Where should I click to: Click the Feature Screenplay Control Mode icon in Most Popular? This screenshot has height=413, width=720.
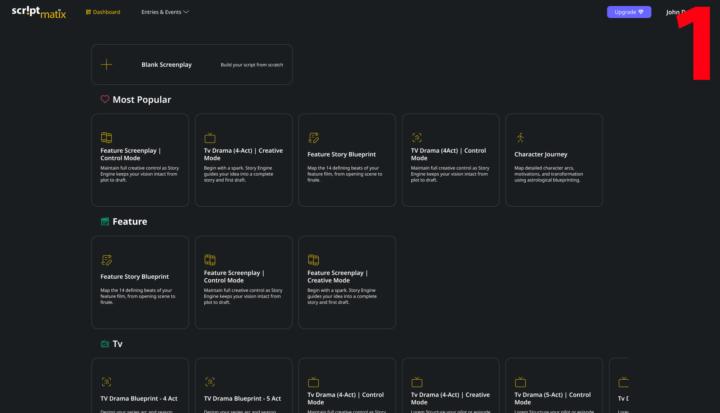pos(106,137)
